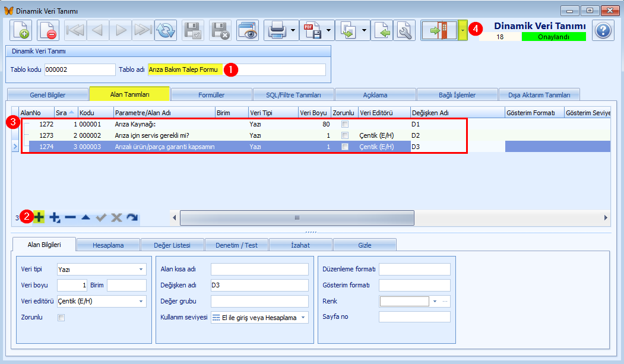Open help with the question mark icon

coord(603,30)
